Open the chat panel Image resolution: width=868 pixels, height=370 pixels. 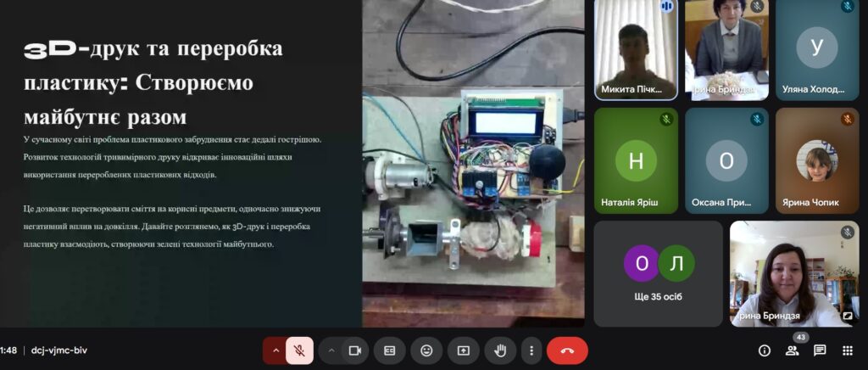[x=820, y=350]
